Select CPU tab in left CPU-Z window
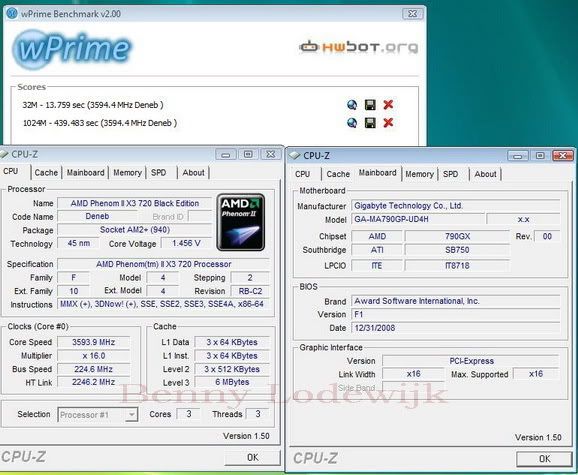578x475 pixels. click(11, 171)
